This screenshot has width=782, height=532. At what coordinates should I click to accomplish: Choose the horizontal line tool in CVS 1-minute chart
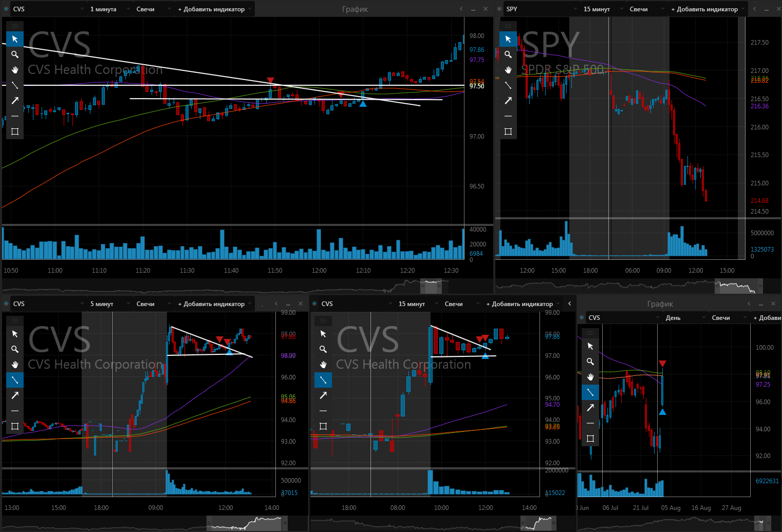[x=15, y=116]
